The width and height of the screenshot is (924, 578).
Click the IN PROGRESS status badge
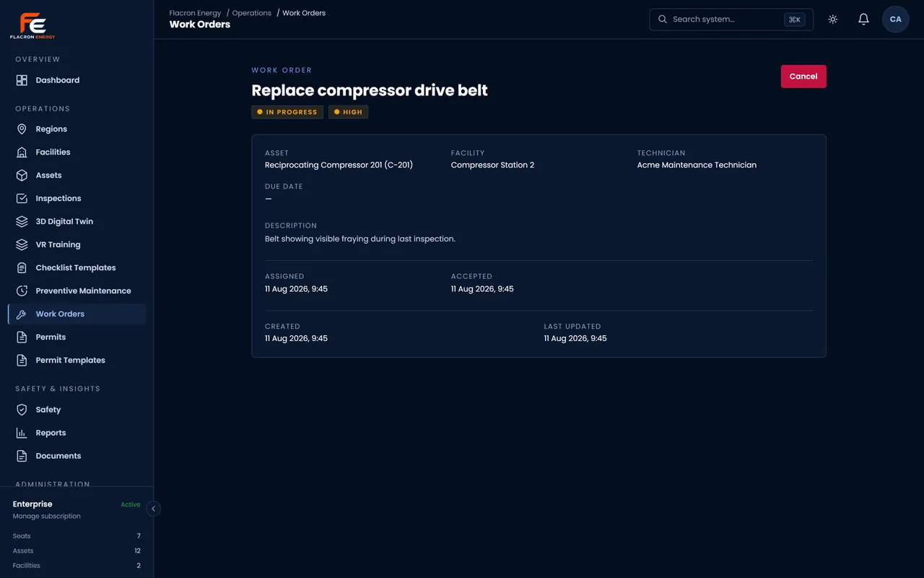tap(287, 112)
